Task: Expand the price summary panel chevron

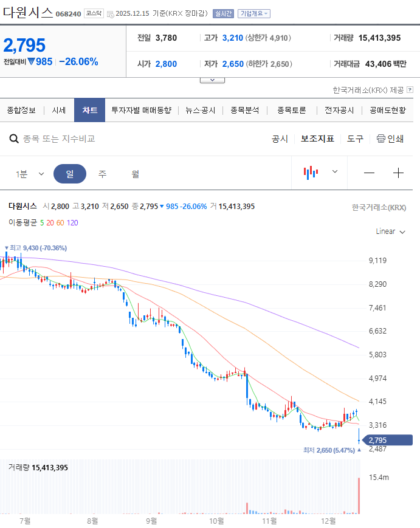Action: pos(212,80)
